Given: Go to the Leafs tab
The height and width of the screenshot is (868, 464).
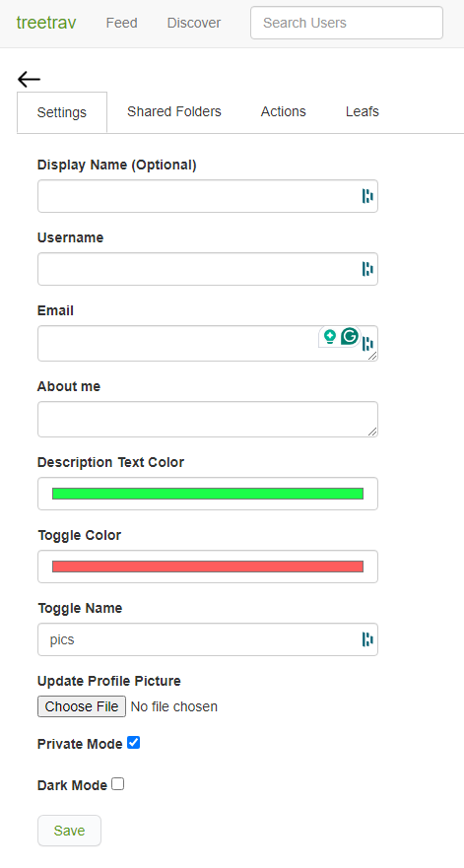Looking at the screenshot, I should (363, 111).
